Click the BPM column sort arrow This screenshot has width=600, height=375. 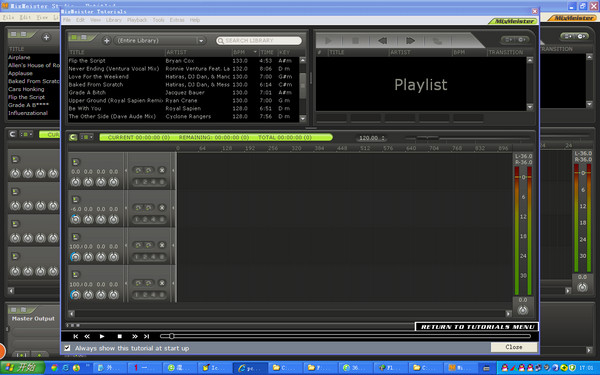tap(255, 52)
